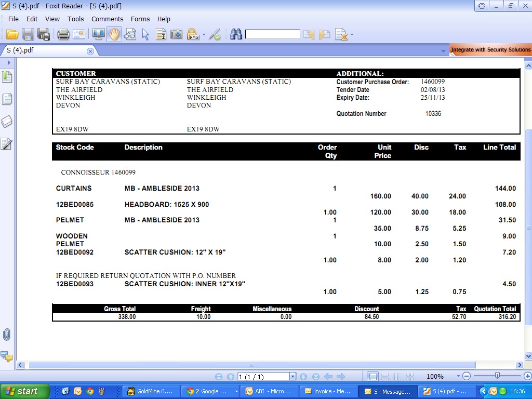The height and width of the screenshot is (399, 532).
Task: Click the Print icon in toolbar
Action: click(x=63, y=35)
